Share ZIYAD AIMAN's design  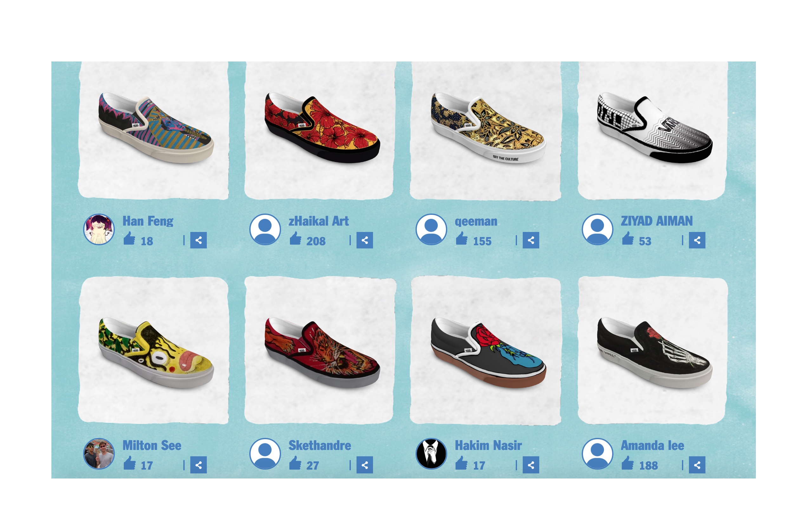click(x=697, y=240)
